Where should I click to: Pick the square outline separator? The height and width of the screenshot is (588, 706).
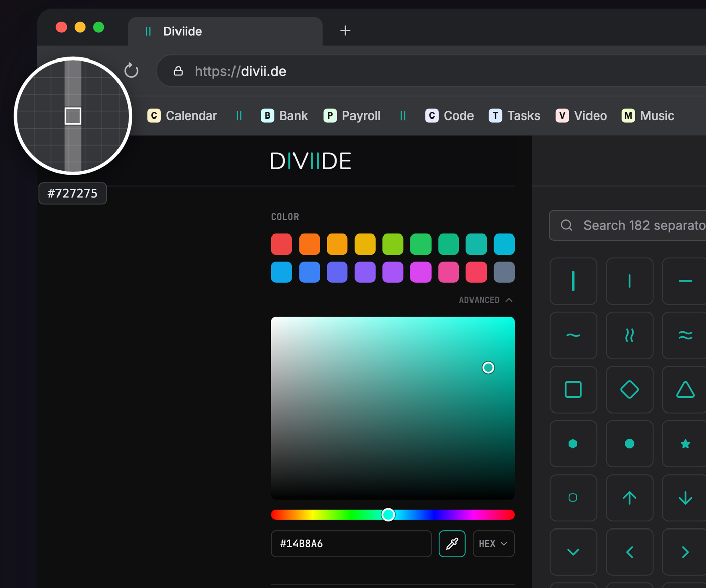pos(573,389)
